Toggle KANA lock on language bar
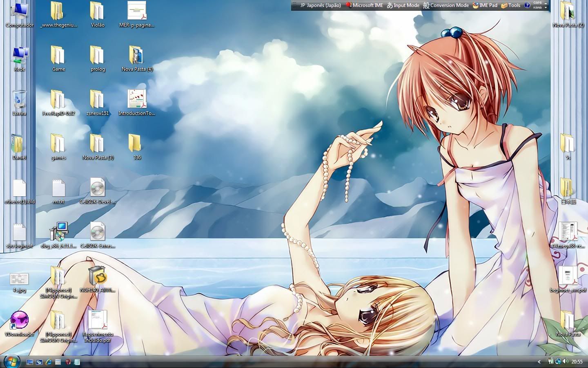The height and width of the screenshot is (368, 588). click(537, 7)
